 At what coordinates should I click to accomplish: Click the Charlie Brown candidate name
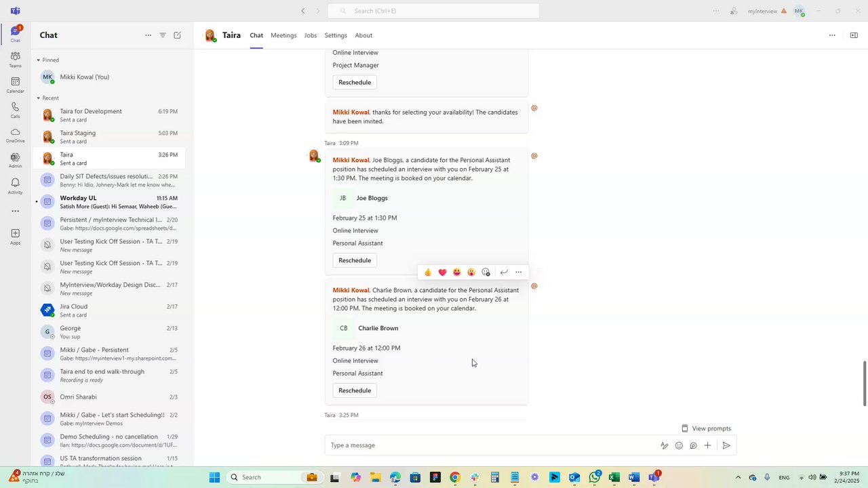[378, 328]
